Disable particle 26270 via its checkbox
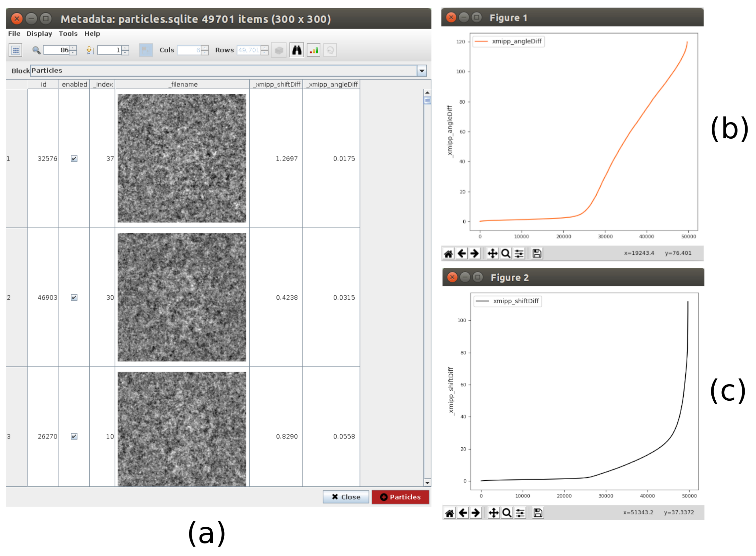 pos(74,437)
